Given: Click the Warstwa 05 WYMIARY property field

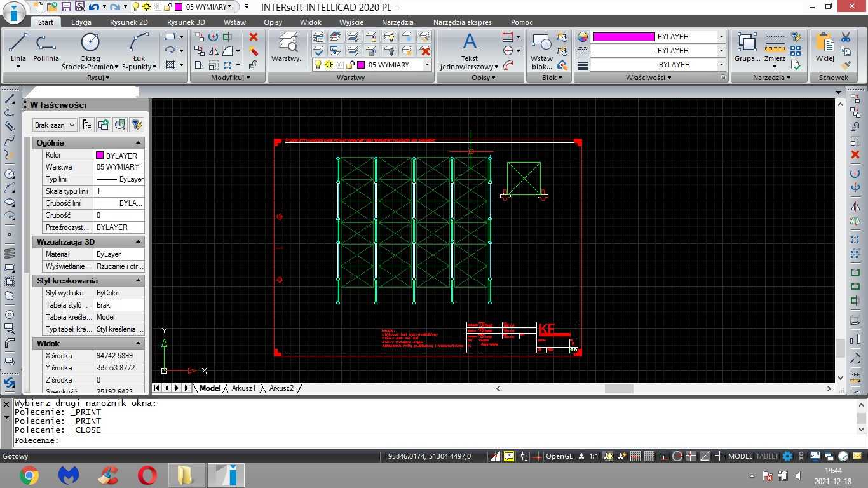Looking at the screenshot, I should (119, 167).
